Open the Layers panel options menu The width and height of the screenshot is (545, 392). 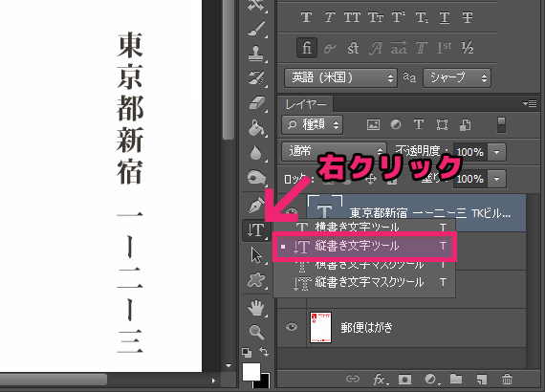pyautogui.click(x=530, y=103)
